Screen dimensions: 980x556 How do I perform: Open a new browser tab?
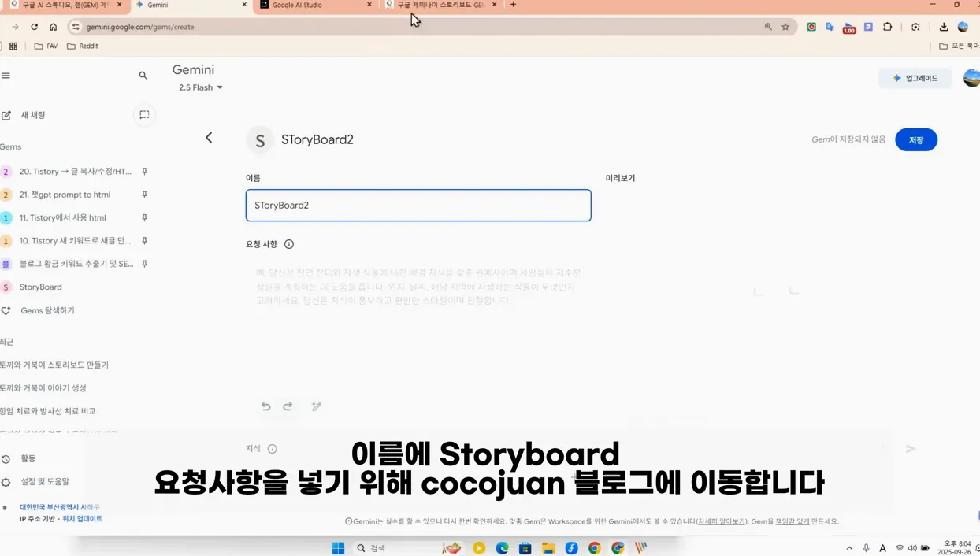513,5
